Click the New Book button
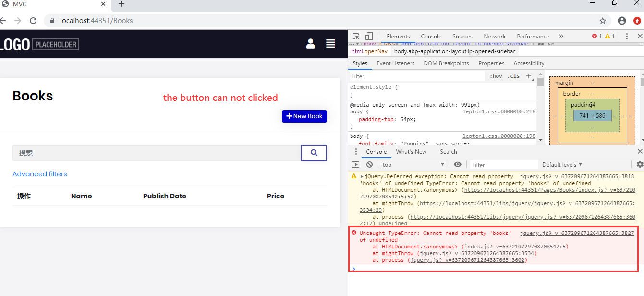Image resolution: width=644 pixels, height=296 pixels. (x=304, y=116)
